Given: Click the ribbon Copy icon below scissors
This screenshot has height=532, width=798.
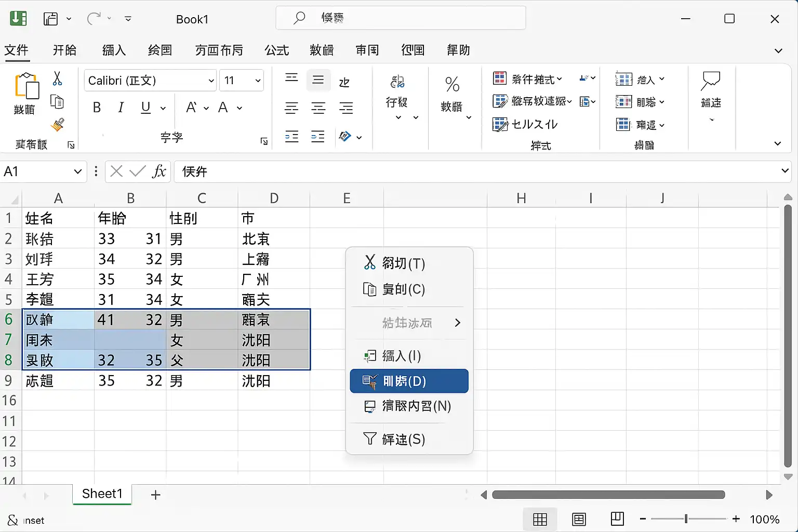Looking at the screenshot, I should tap(57, 101).
